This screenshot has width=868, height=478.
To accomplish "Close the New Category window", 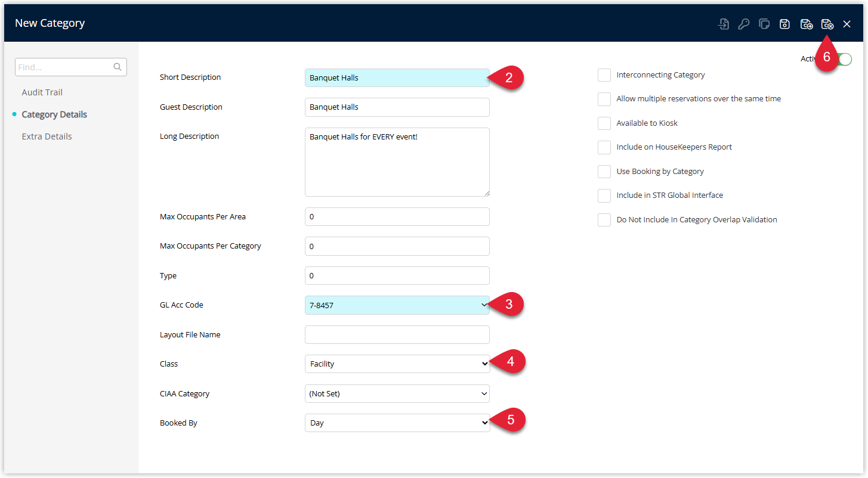I will tap(847, 24).
